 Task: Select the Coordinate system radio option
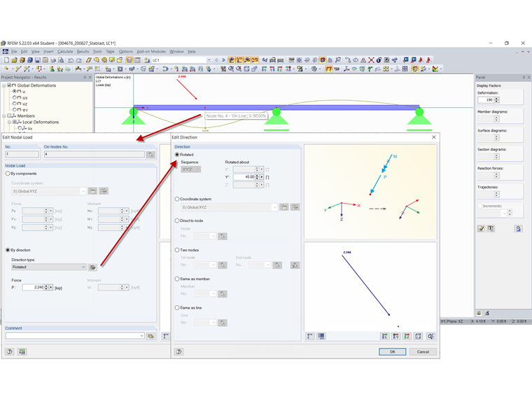(x=177, y=199)
